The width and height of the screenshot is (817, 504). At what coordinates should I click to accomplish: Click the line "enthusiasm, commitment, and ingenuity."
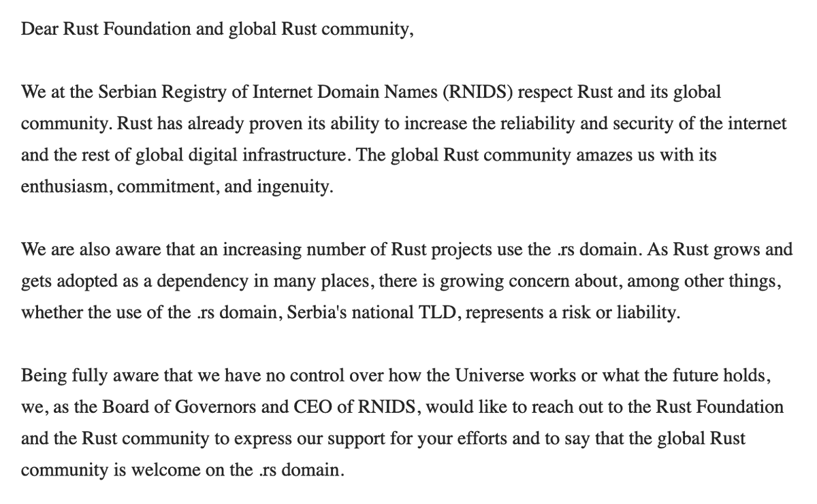point(178,186)
